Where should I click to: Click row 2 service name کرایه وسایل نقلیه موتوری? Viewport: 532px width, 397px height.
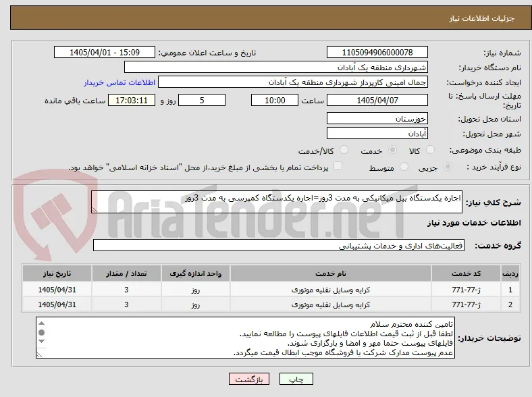[x=331, y=305]
